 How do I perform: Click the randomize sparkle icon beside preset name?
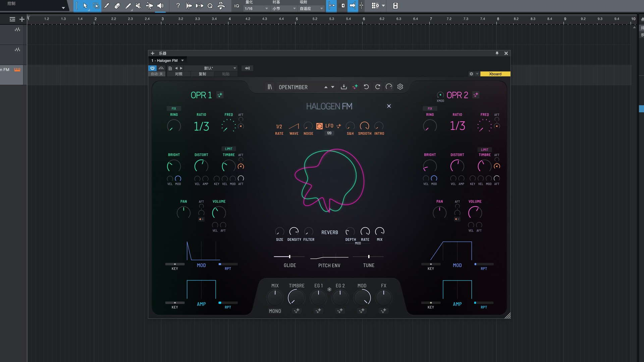click(x=355, y=87)
